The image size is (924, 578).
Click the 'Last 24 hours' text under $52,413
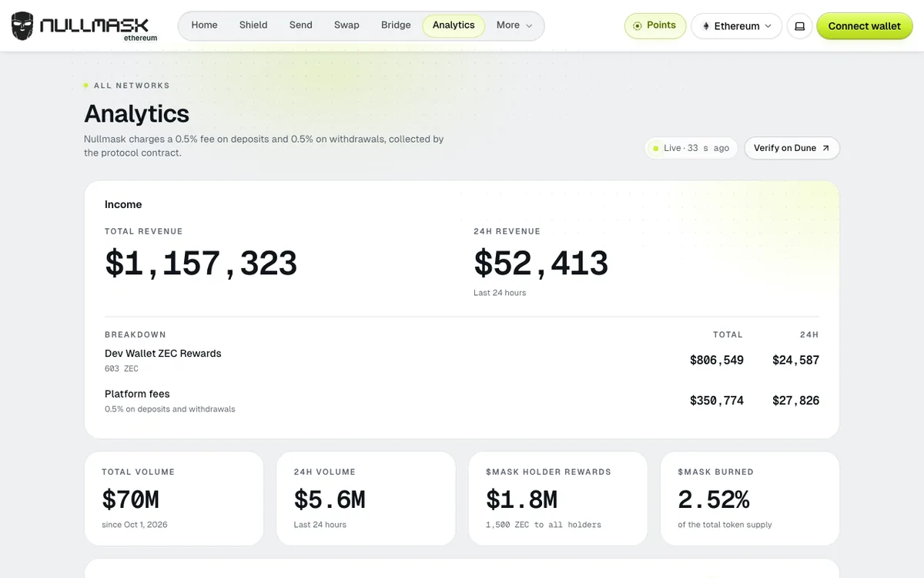pos(500,293)
